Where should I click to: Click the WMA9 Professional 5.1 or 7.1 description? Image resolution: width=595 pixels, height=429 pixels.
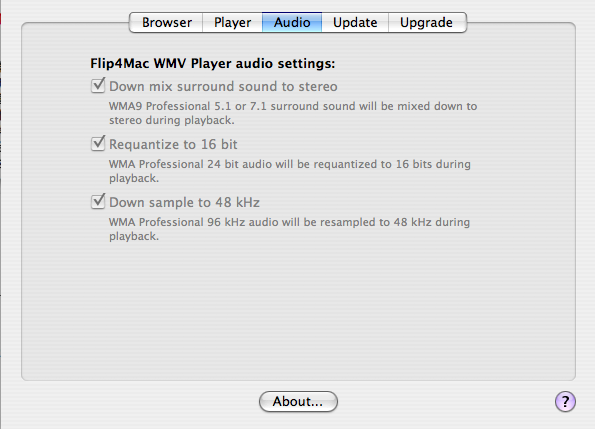coord(293,113)
